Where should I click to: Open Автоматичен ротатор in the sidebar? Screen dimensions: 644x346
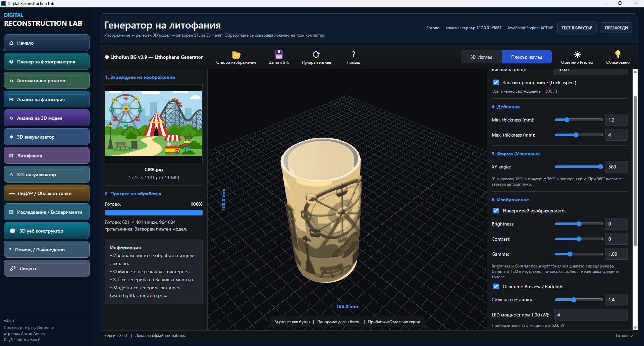click(x=47, y=81)
